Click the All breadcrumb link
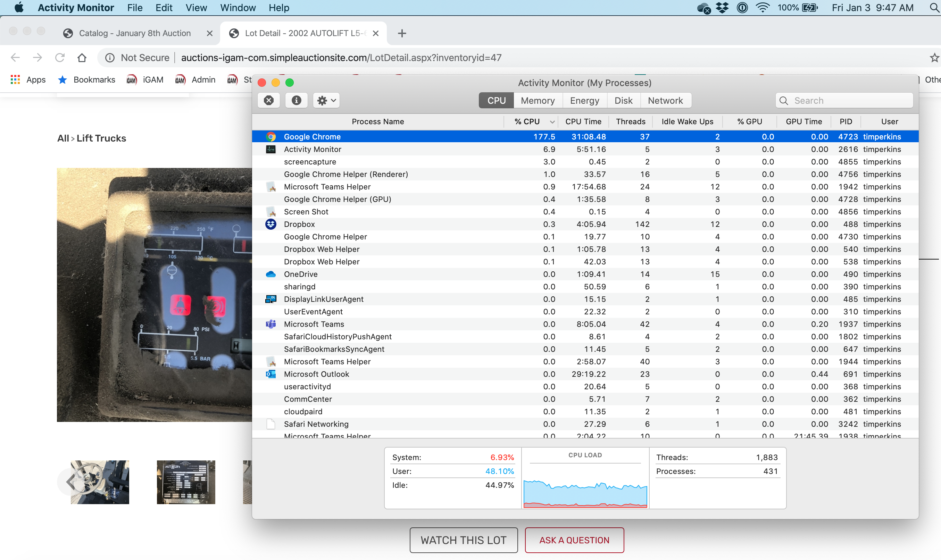The height and width of the screenshot is (560, 941). coord(63,138)
